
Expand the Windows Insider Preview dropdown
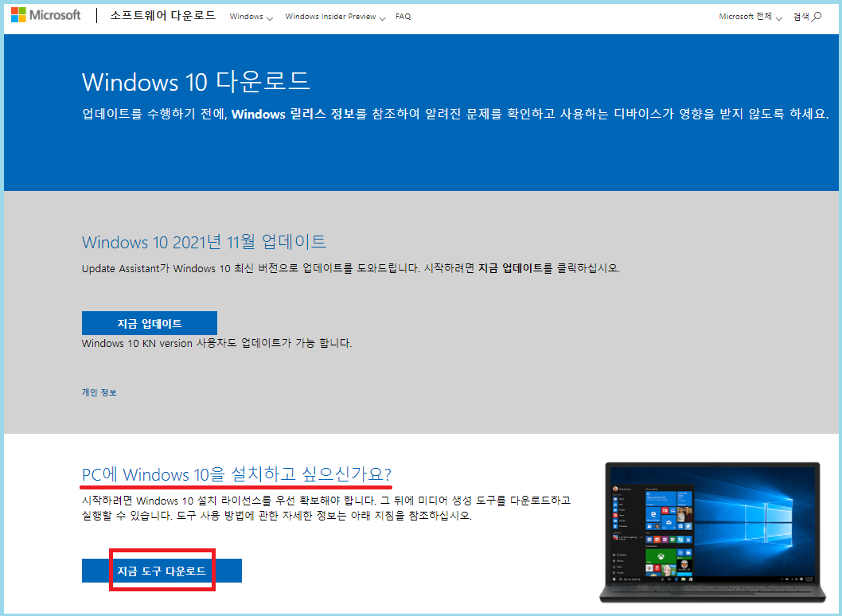(335, 17)
